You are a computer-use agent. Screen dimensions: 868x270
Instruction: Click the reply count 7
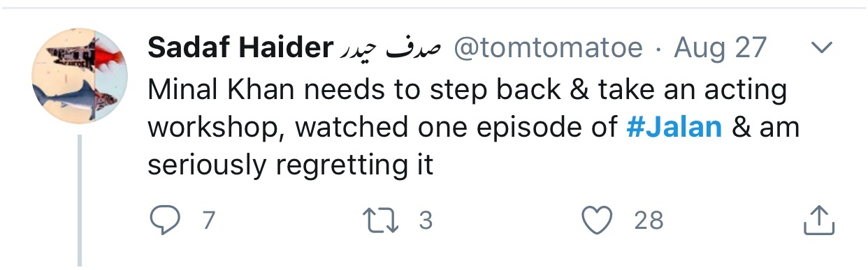click(208, 221)
